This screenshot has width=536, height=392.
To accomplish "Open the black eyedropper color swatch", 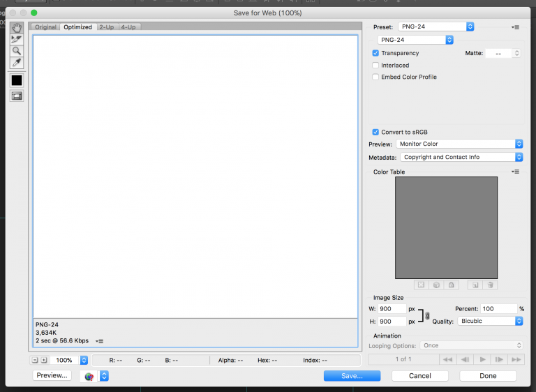I will coord(17,81).
